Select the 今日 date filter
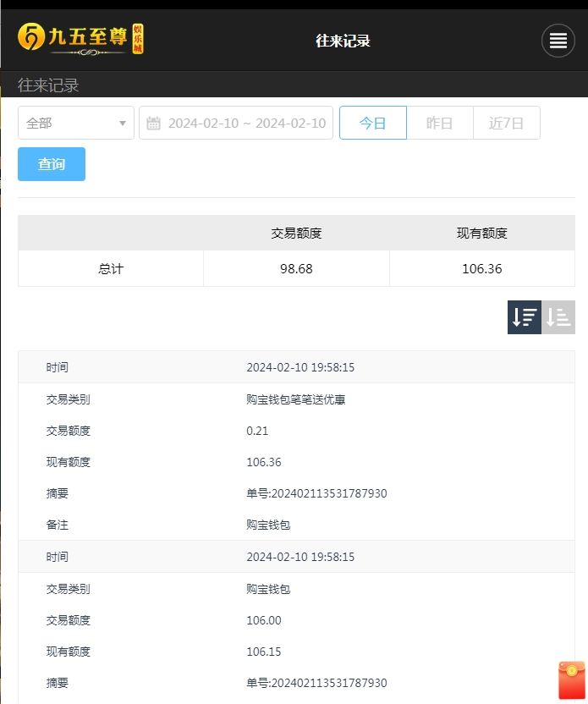The width and height of the screenshot is (588, 704). (372, 124)
